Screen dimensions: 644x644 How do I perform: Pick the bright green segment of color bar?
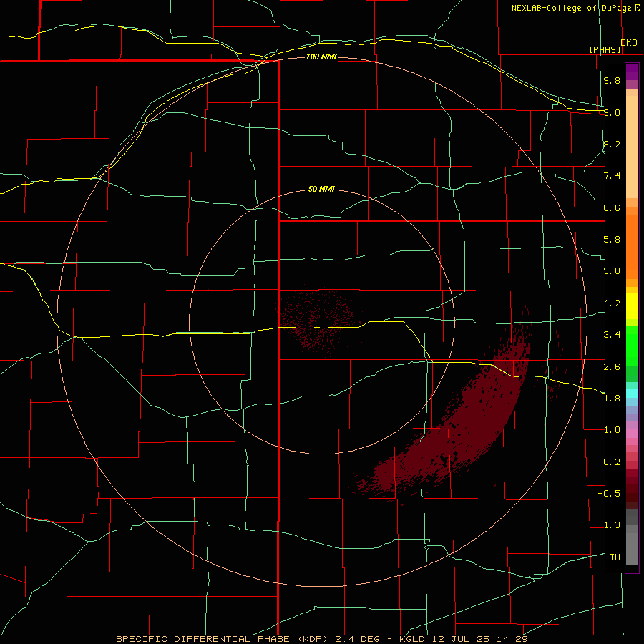click(x=632, y=346)
